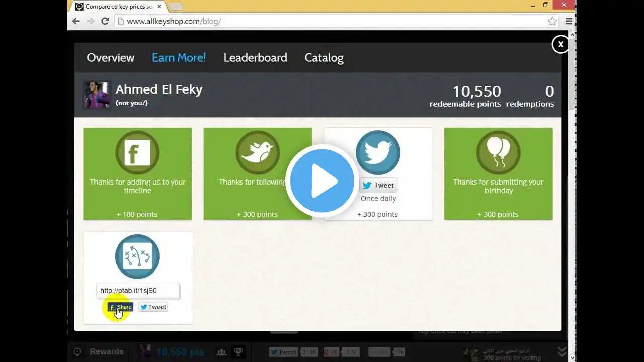Viewport: 644px width, 362px height.
Task: Click the Facebook timeline icon
Action: [137, 152]
